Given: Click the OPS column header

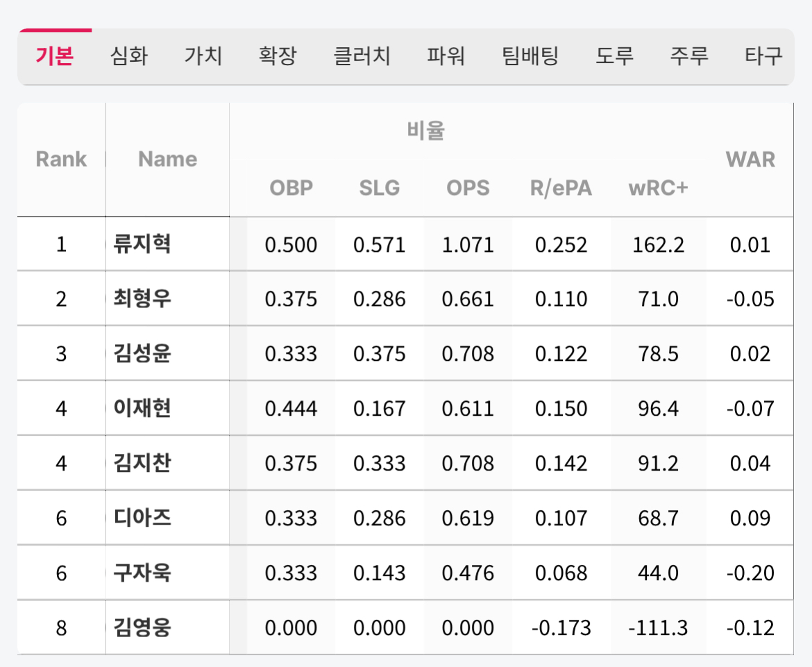Looking at the screenshot, I should click(x=468, y=188).
